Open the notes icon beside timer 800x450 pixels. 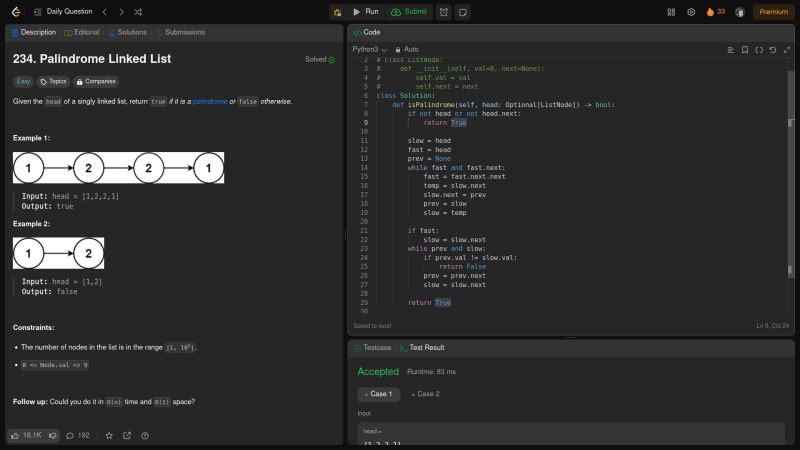[462, 12]
